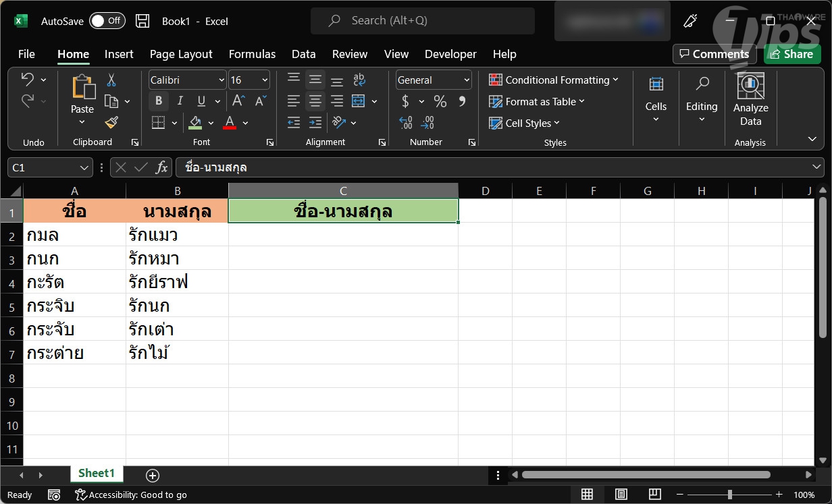Viewport: 832px width, 504px height.
Task: Click the Borders icon
Action: click(158, 123)
